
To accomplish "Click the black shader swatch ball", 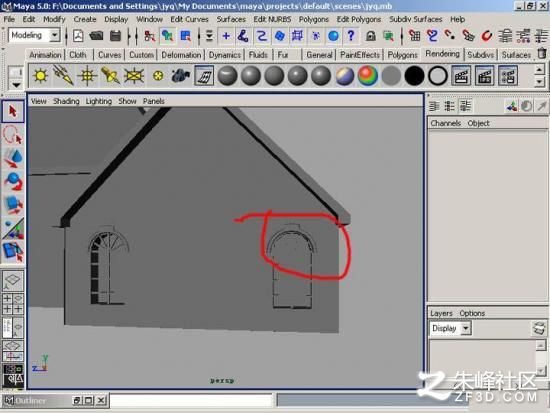I will click(414, 76).
